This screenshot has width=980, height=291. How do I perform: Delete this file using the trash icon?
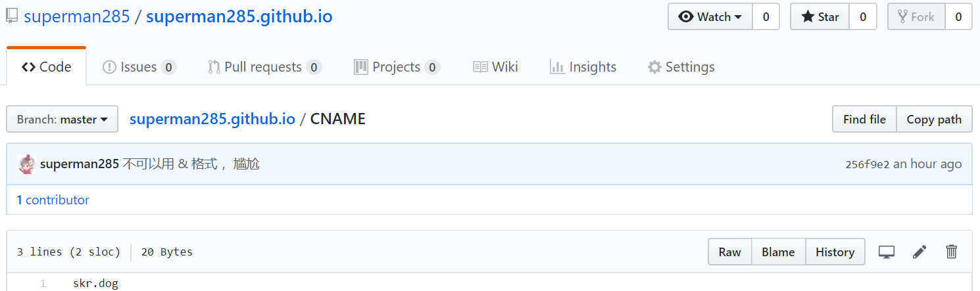coord(951,252)
